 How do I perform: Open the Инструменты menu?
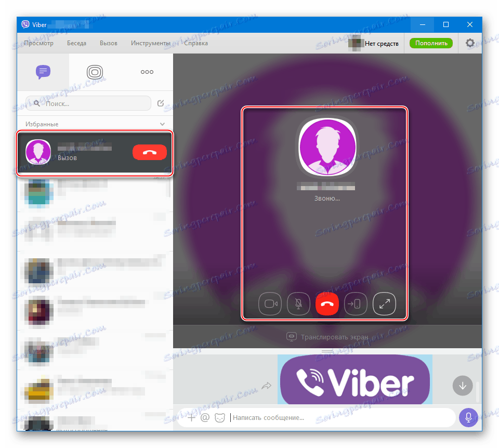coord(151,43)
